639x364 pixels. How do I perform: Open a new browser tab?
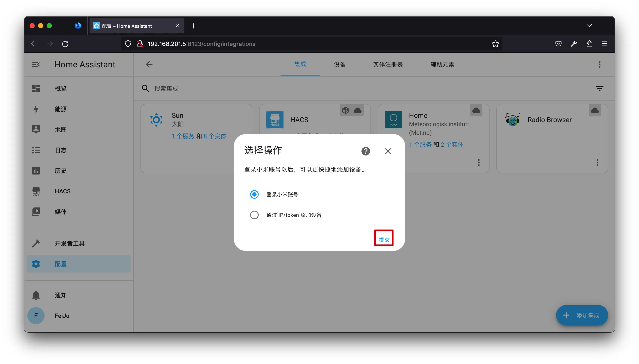(x=193, y=26)
